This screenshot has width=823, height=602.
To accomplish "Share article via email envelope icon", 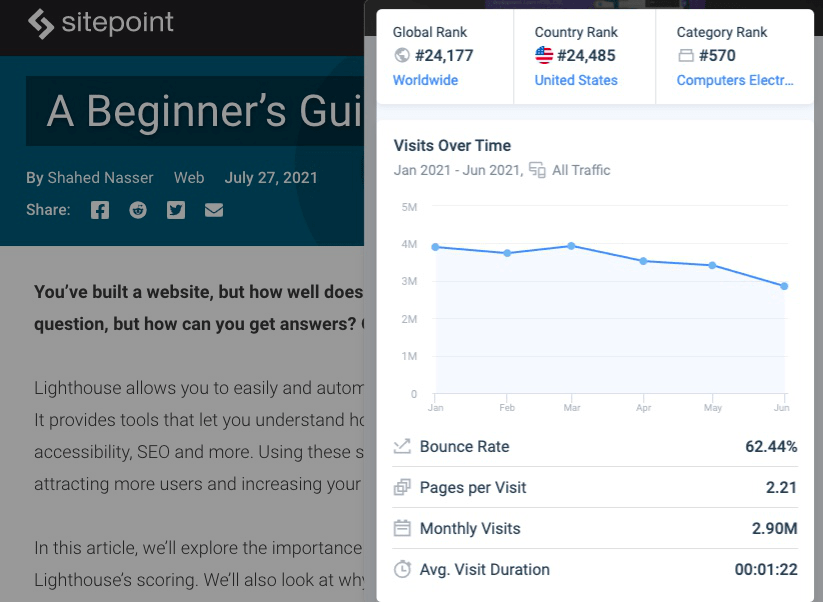I will [x=214, y=210].
